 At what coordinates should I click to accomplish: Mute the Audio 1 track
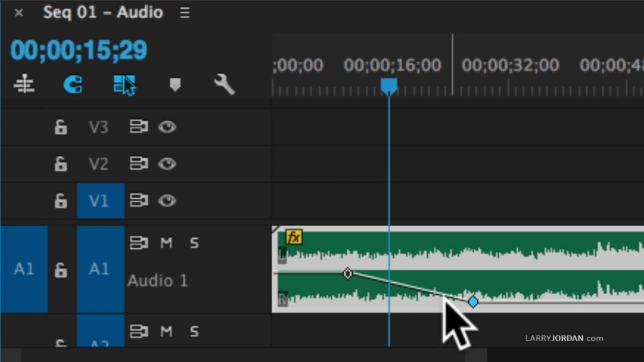coord(166,243)
